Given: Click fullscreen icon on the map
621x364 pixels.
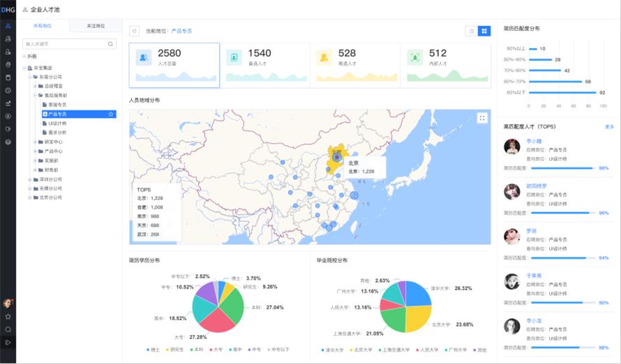Looking at the screenshot, I should (x=482, y=118).
